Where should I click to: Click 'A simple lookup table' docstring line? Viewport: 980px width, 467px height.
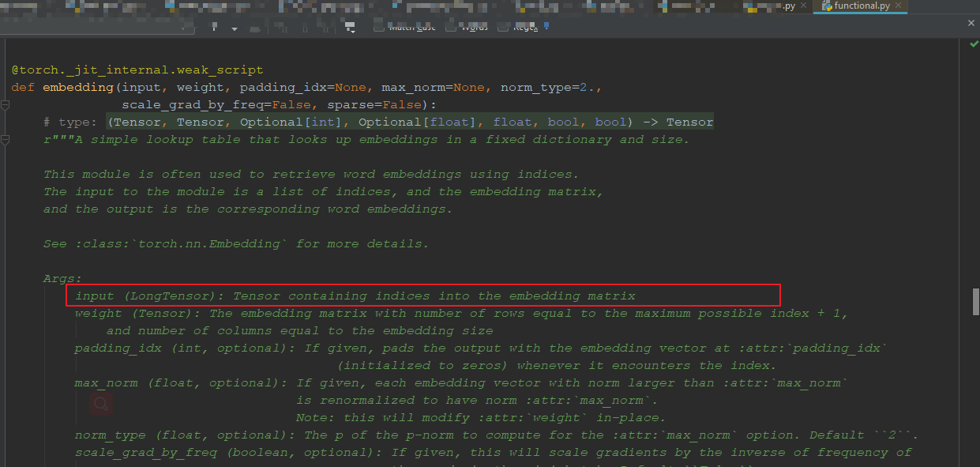366,140
